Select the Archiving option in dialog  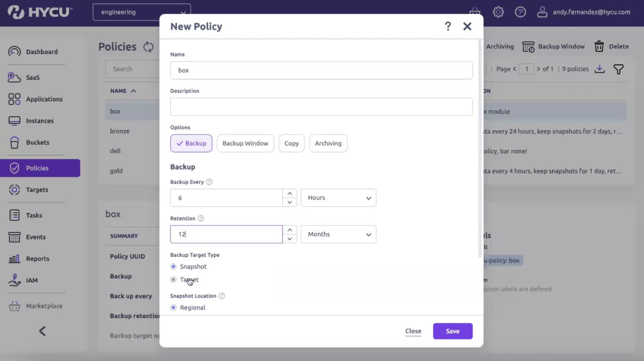(x=328, y=143)
